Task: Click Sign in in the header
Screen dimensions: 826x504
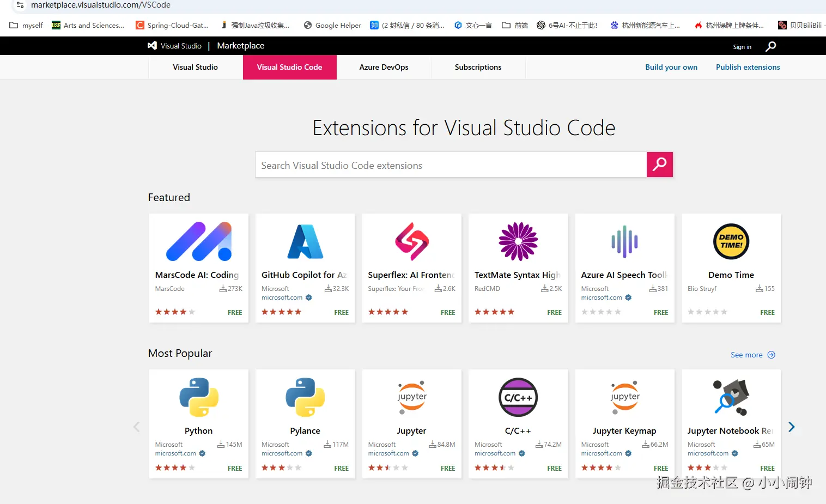Action: pyautogui.click(x=742, y=47)
